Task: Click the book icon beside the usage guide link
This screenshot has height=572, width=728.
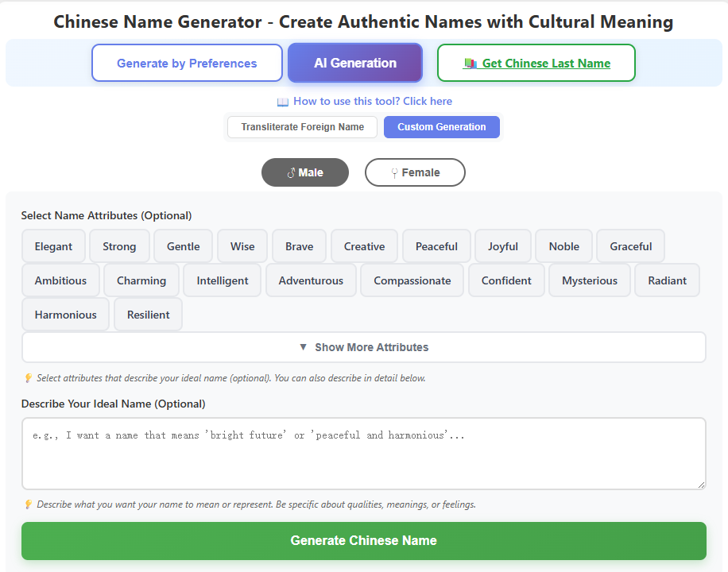Action: tap(284, 101)
